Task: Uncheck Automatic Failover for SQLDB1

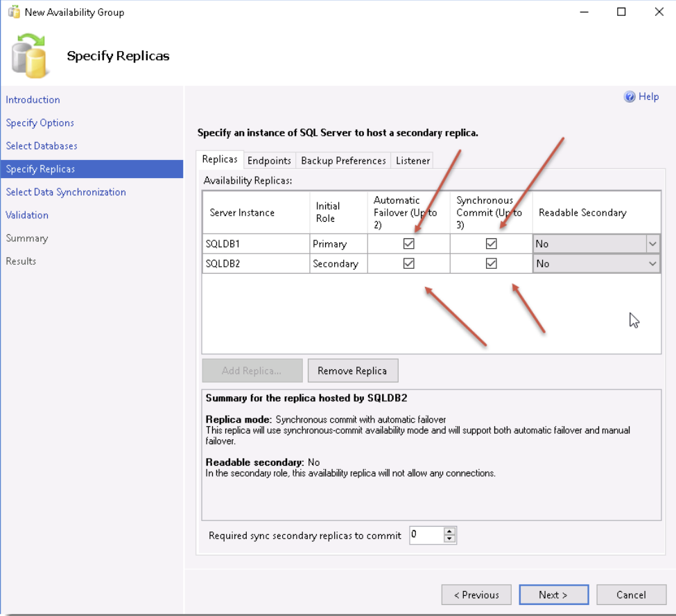Action: pos(408,244)
